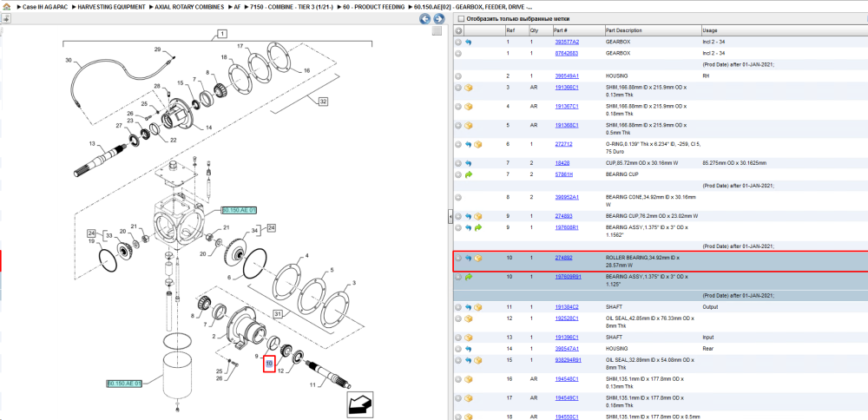Open breadcrumb '7150 - COMBINE - TIER 3 (1/21-)'
Screen dimensions: 868x420
click(x=292, y=7)
